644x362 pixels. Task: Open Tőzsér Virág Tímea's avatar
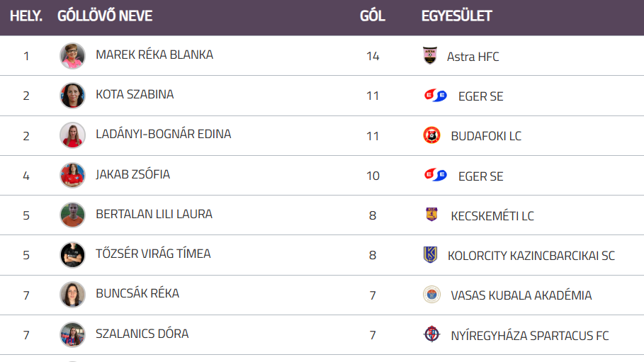[72, 254]
